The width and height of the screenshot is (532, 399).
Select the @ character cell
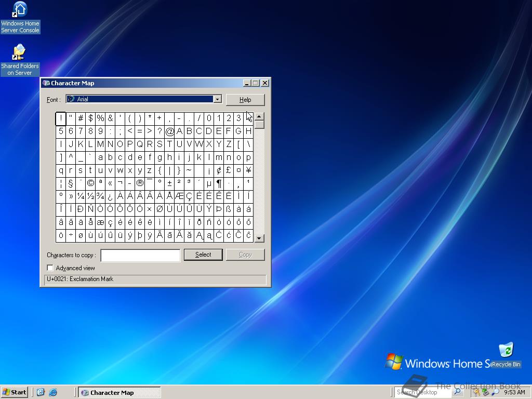pyautogui.click(x=169, y=131)
